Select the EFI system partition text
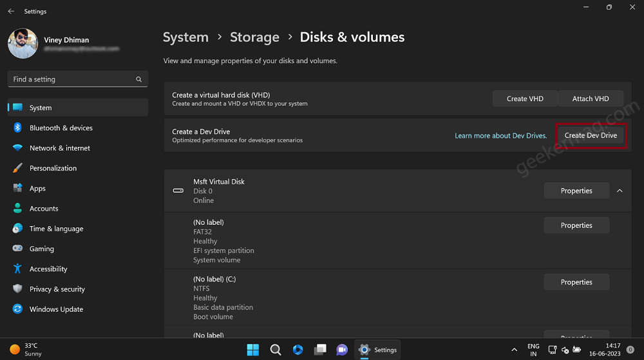The image size is (644, 360). pyautogui.click(x=224, y=251)
